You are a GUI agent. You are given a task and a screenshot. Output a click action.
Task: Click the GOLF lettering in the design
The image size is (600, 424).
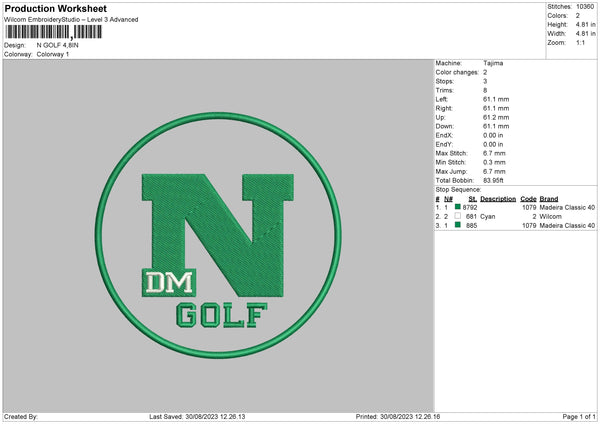tap(220, 317)
